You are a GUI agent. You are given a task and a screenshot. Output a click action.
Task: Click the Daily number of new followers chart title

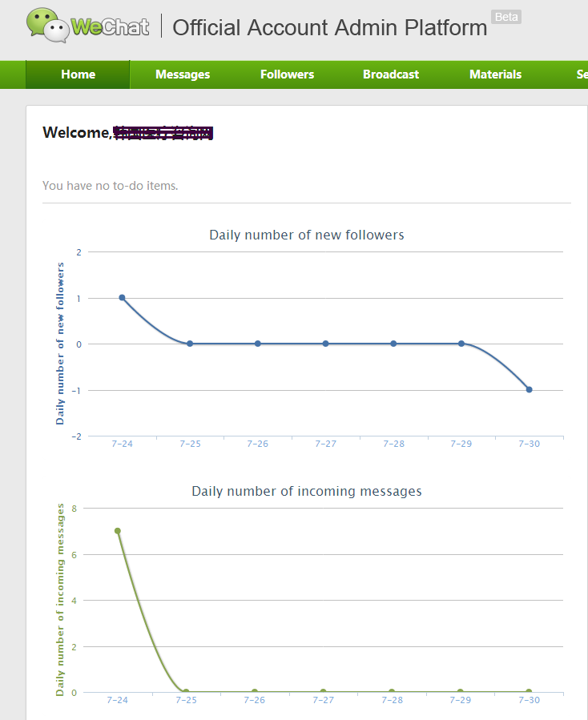coord(307,235)
